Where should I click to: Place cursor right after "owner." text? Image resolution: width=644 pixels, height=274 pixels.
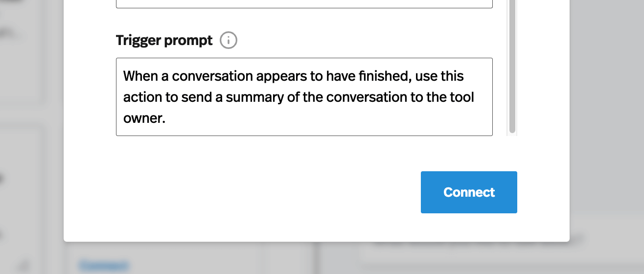tap(166, 118)
